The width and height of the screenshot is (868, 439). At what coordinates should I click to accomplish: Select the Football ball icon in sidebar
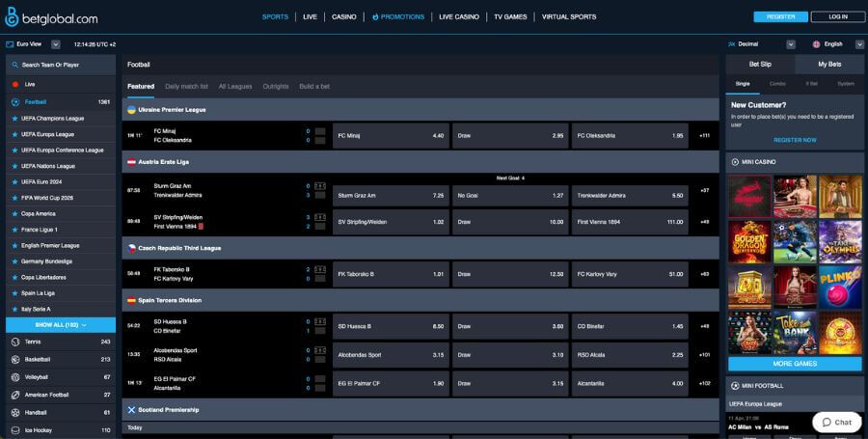coord(15,102)
